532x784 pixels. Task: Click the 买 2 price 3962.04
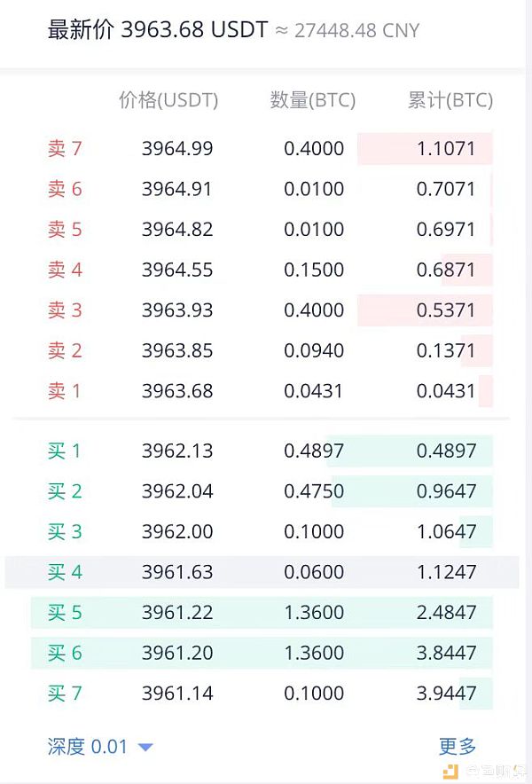(177, 491)
